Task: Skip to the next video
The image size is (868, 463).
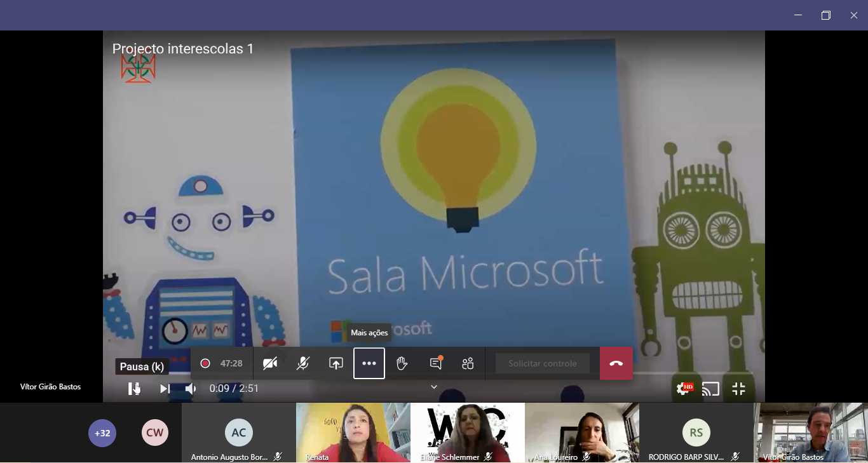Action: point(165,389)
